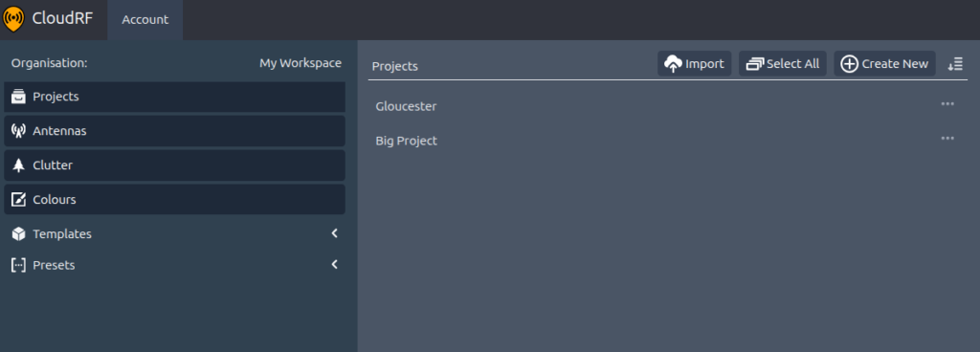980x352 pixels.
Task: Click the CloudRF logo icon
Action: 13,19
